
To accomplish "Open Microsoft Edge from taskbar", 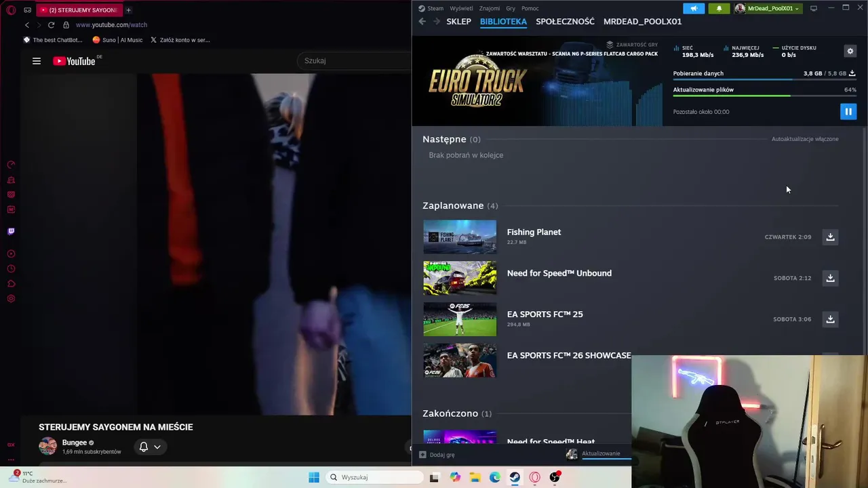I will coord(495,477).
